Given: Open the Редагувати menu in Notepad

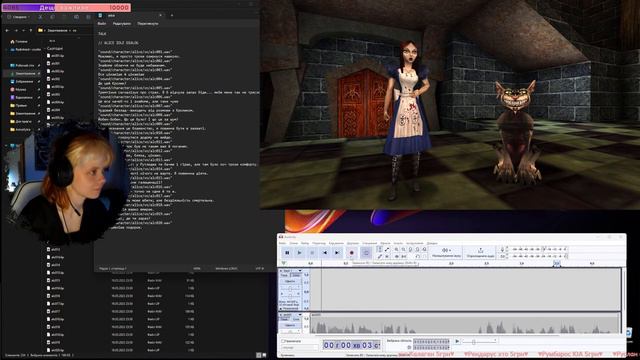Looking at the screenshot, I should (x=122, y=24).
